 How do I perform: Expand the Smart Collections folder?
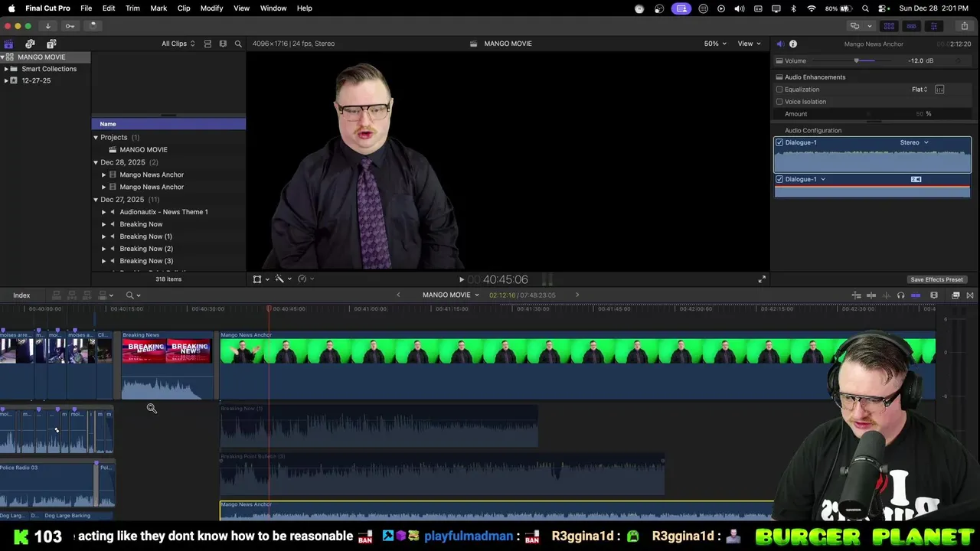coord(6,69)
